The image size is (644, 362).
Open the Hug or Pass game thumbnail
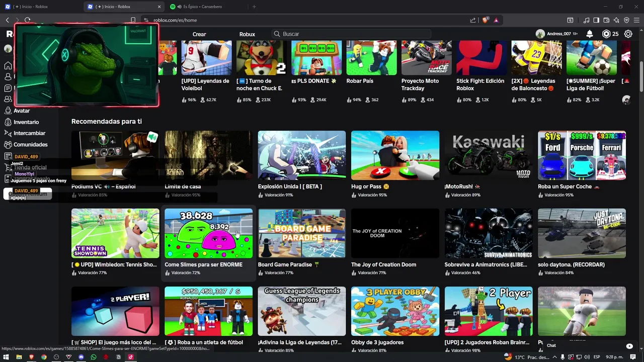click(x=395, y=155)
